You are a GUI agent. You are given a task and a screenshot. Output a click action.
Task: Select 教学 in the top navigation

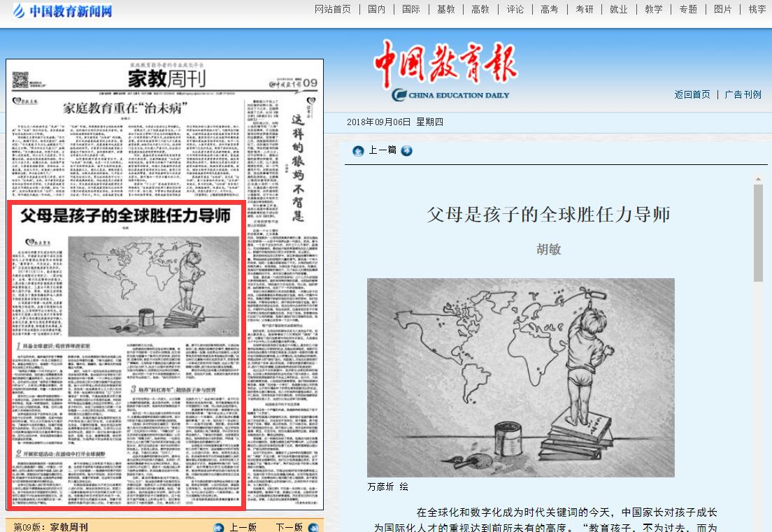[654, 9]
